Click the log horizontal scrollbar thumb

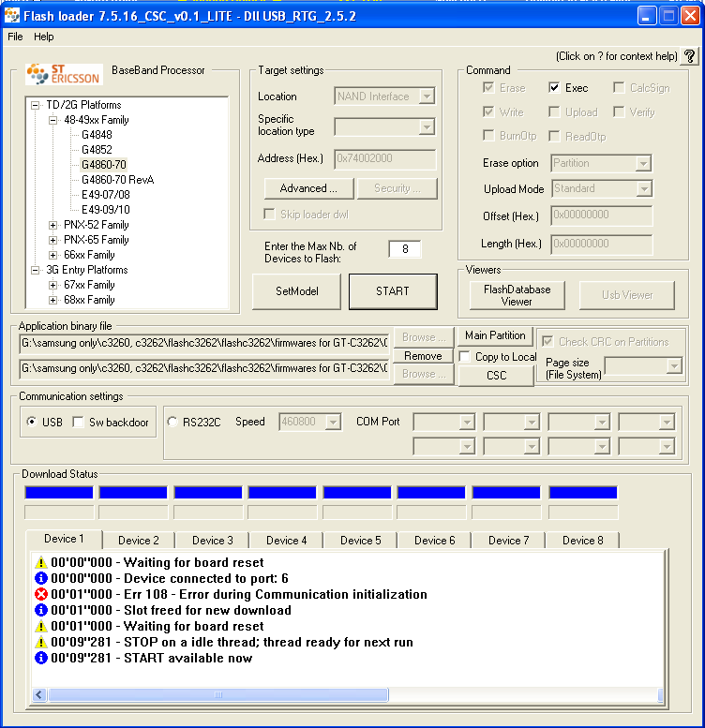coord(218,694)
